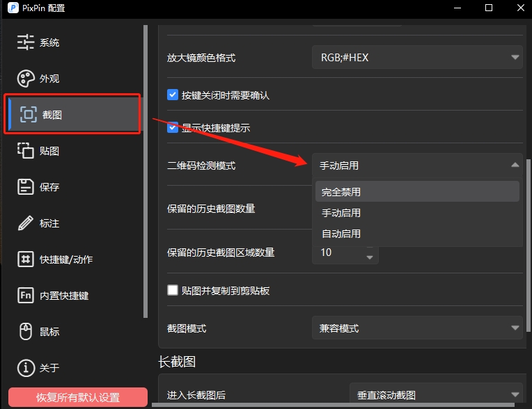Click the System (系统) sliders icon

tap(26, 42)
